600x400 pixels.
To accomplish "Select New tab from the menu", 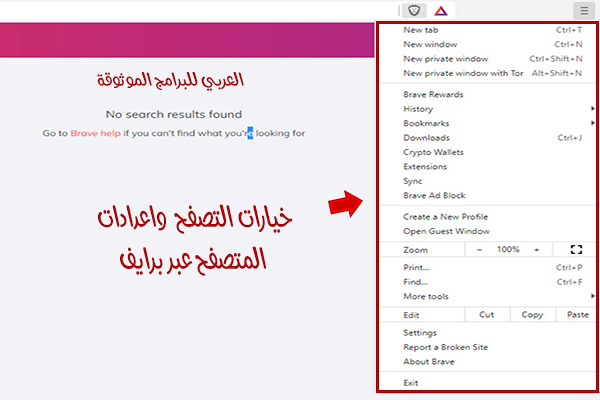I will pyautogui.click(x=488, y=30).
